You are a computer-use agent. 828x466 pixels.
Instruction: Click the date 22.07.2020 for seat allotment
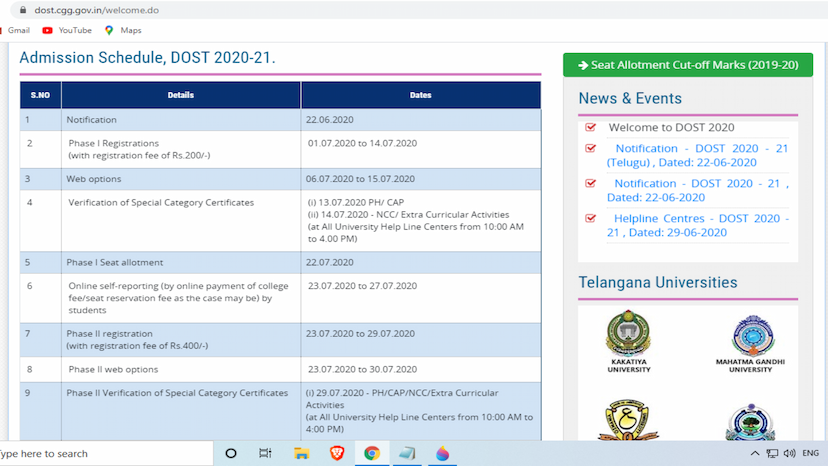pos(330,263)
